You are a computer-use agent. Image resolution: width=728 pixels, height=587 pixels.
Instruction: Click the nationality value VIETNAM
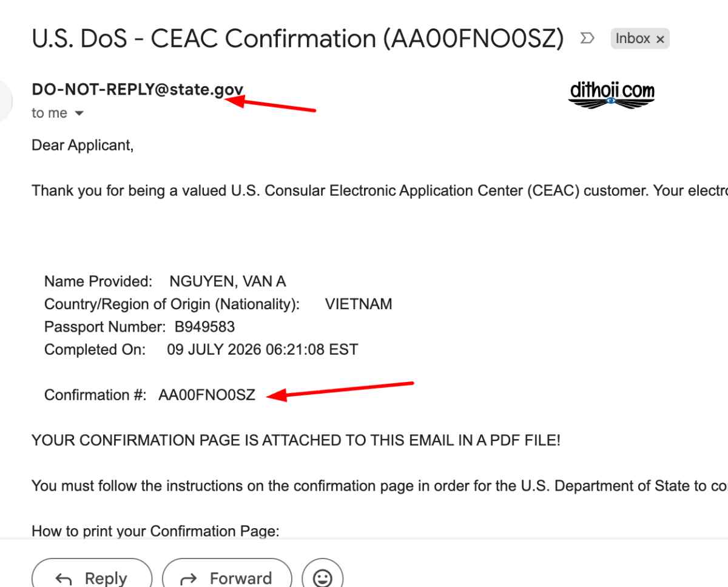coord(359,304)
